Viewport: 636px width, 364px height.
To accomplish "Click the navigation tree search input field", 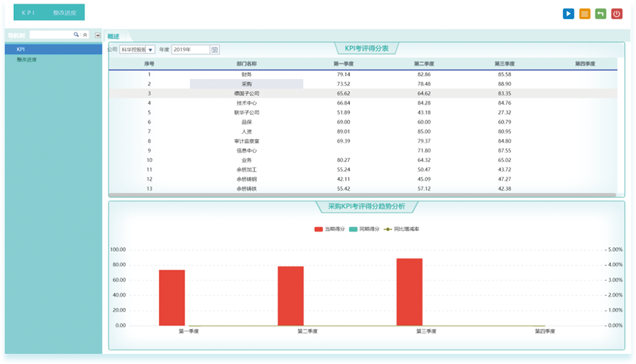I will 51,34.
